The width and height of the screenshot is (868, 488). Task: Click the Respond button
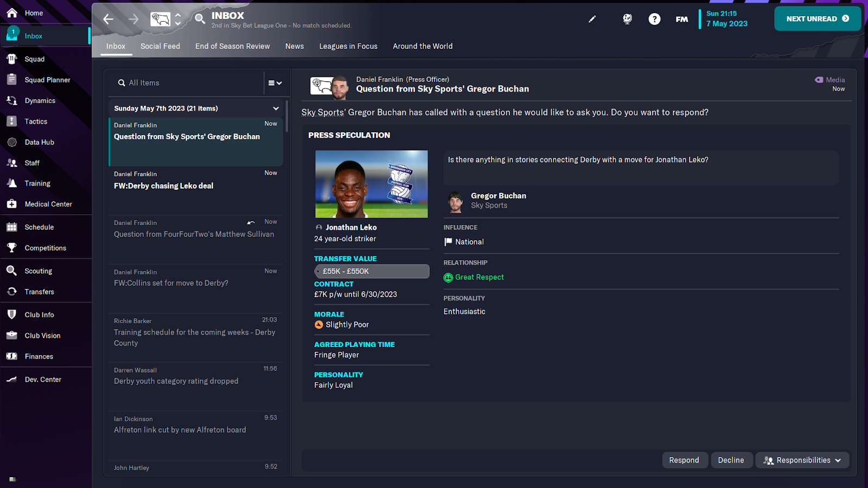[x=684, y=460]
